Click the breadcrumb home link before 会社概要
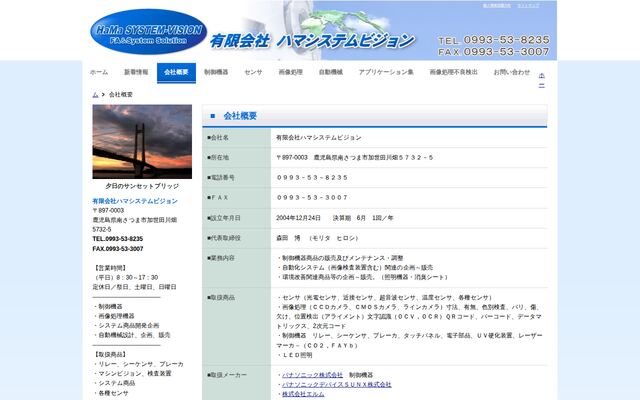This screenshot has height=400, width=640. [x=95, y=95]
